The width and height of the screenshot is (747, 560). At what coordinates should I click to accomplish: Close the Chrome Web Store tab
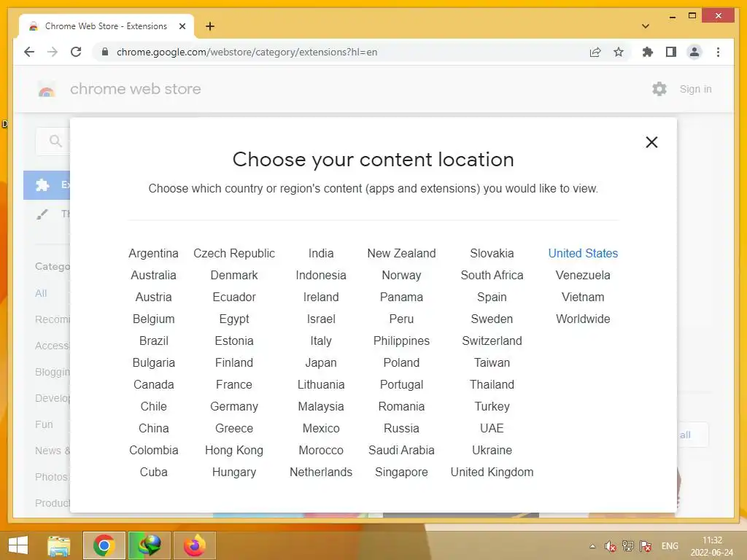click(x=182, y=26)
